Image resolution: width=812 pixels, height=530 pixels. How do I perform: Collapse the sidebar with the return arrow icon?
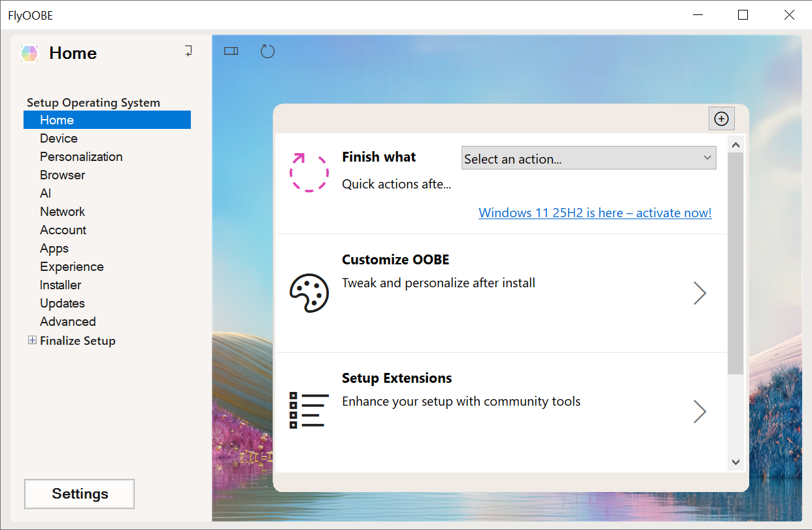click(188, 50)
